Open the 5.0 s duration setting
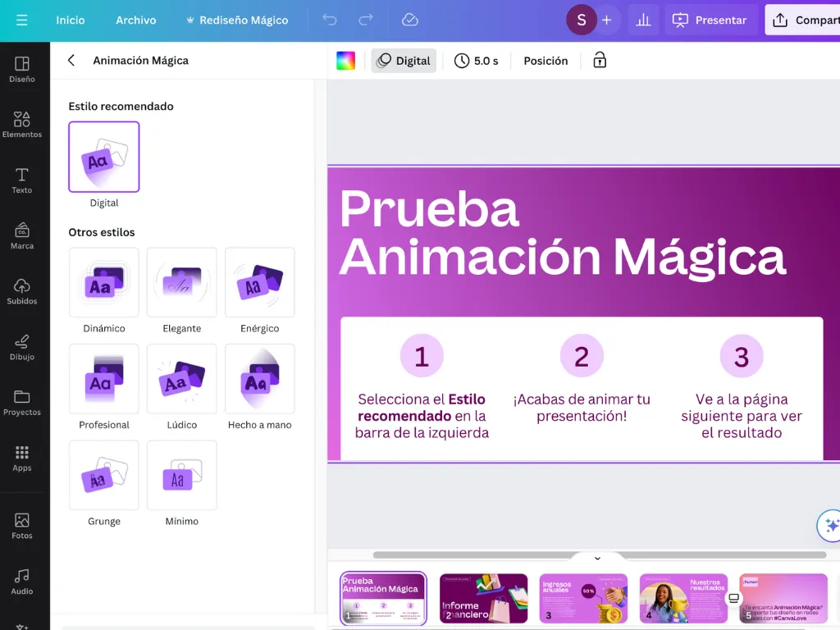The image size is (840, 630). [477, 61]
